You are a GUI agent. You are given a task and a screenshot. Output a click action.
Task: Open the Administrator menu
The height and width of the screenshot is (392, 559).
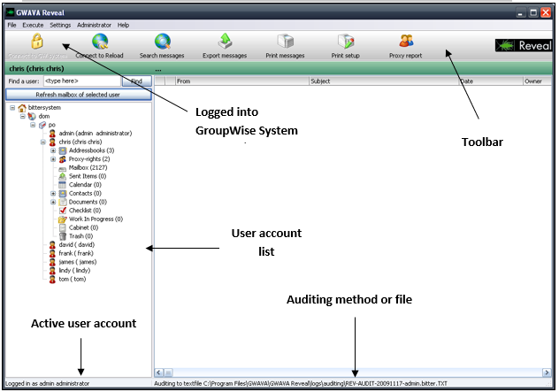pos(94,25)
